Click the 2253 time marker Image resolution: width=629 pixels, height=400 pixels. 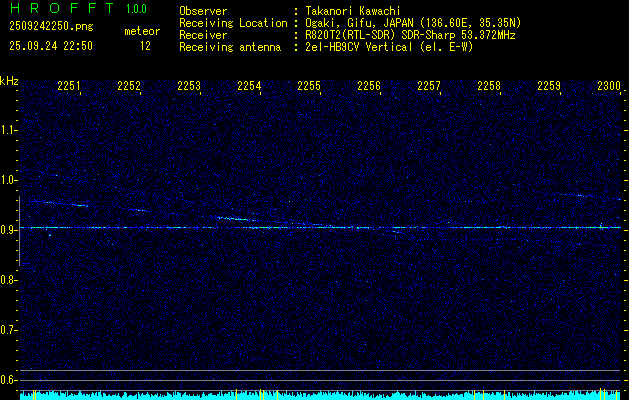189,87
